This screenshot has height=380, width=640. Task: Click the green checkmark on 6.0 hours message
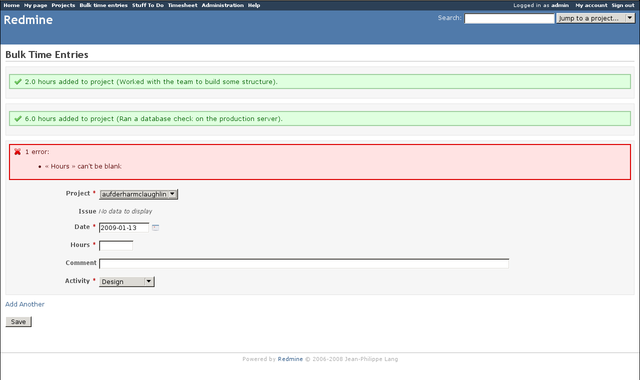click(x=18, y=119)
